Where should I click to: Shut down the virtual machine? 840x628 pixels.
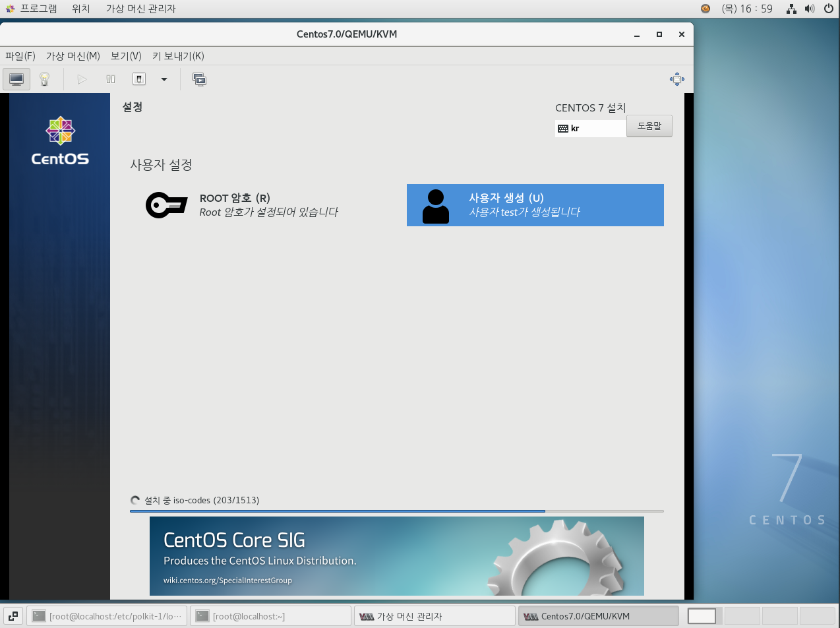point(139,79)
